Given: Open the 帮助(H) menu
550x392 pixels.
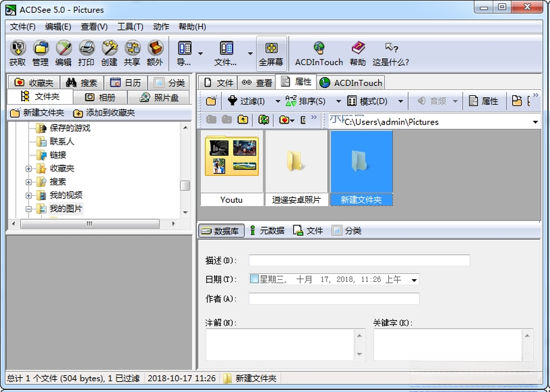Looking at the screenshot, I should (x=192, y=27).
